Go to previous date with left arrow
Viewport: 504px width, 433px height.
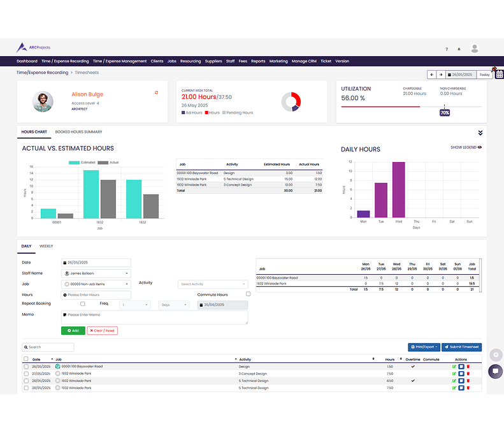(431, 75)
